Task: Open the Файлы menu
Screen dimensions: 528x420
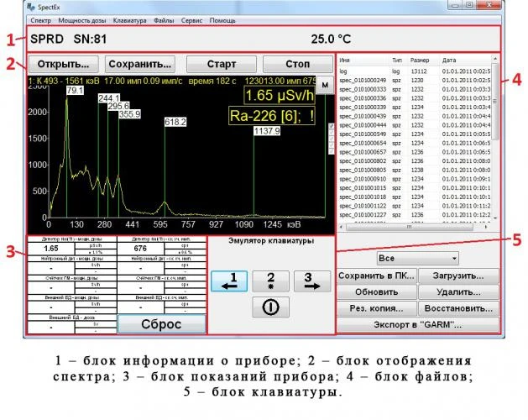Action: tap(164, 20)
